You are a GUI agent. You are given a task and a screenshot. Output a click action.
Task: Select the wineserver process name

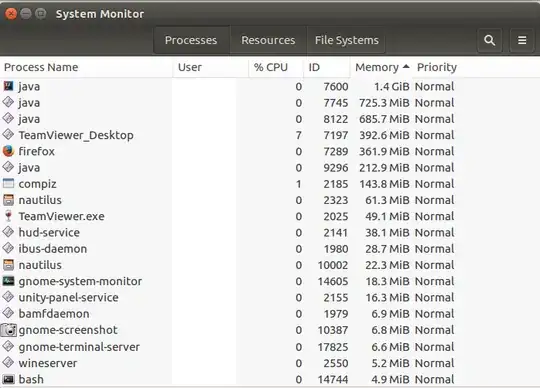(x=48, y=363)
